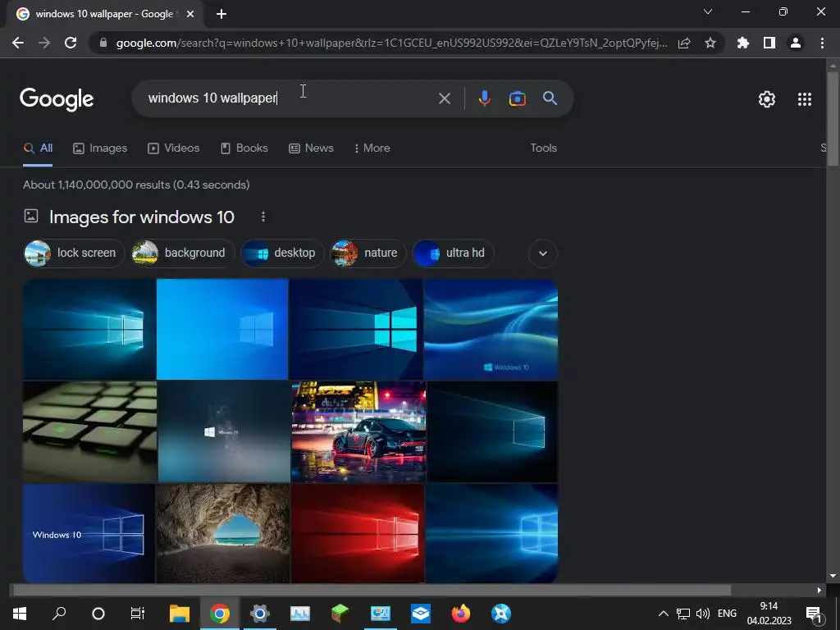Reload the current page
This screenshot has height=630, width=840.
[x=71, y=43]
